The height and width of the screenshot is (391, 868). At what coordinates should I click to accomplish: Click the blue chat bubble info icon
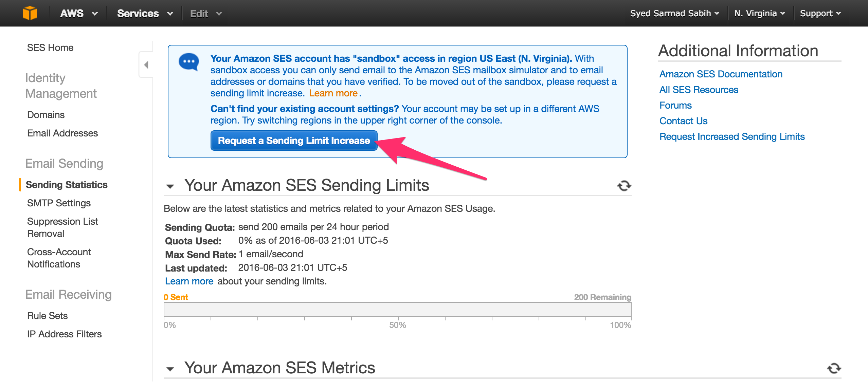pyautogui.click(x=189, y=62)
